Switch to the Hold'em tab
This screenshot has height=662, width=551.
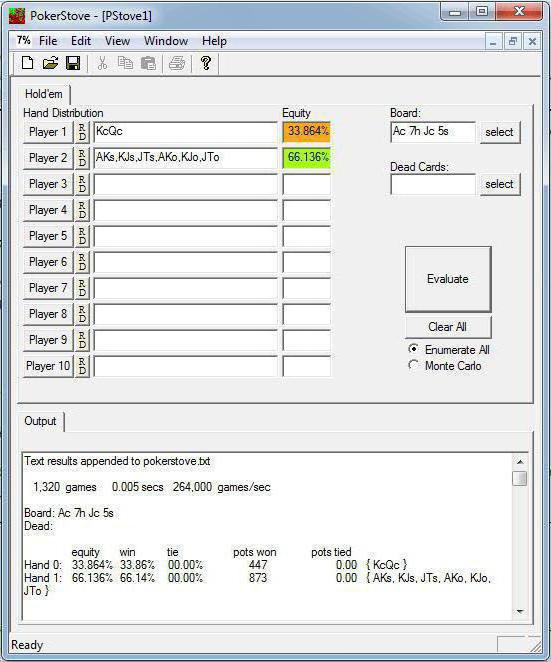click(x=43, y=94)
